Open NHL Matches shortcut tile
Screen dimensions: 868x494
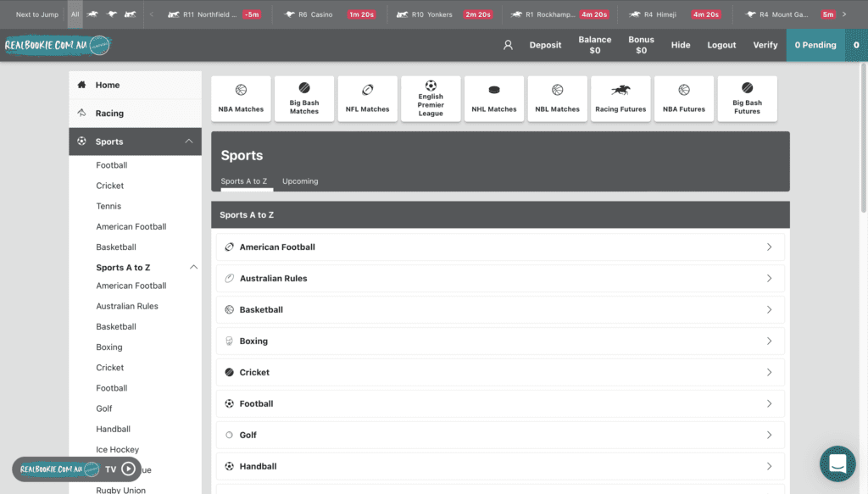coord(494,98)
